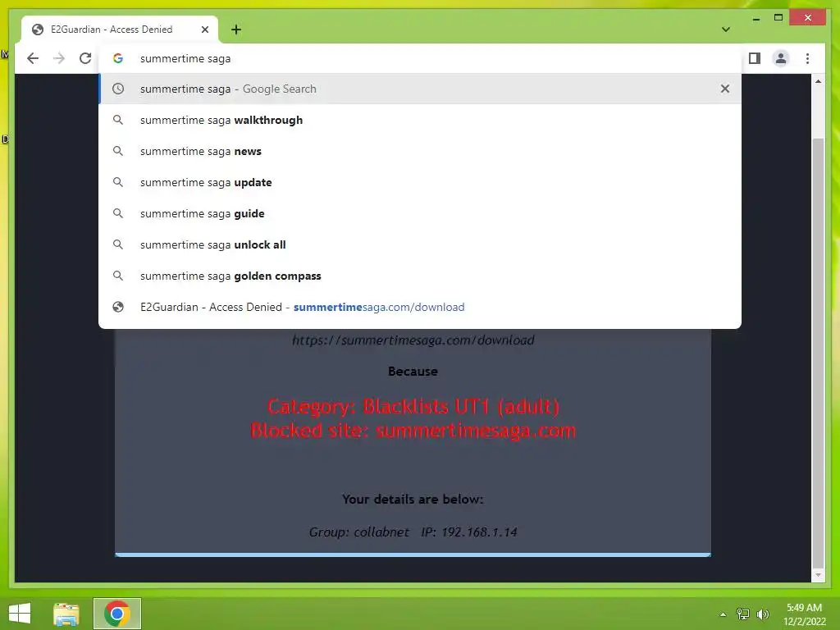Open the network icon in system tray
Screen dimensions: 840x630
742,614
